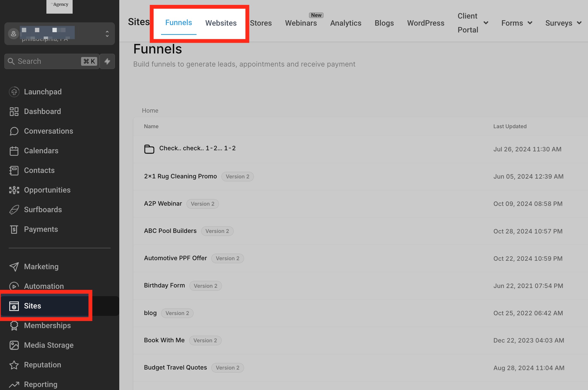Viewport: 588px width, 390px height.
Task: Select the Media Storage icon
Action: (14, 345)
